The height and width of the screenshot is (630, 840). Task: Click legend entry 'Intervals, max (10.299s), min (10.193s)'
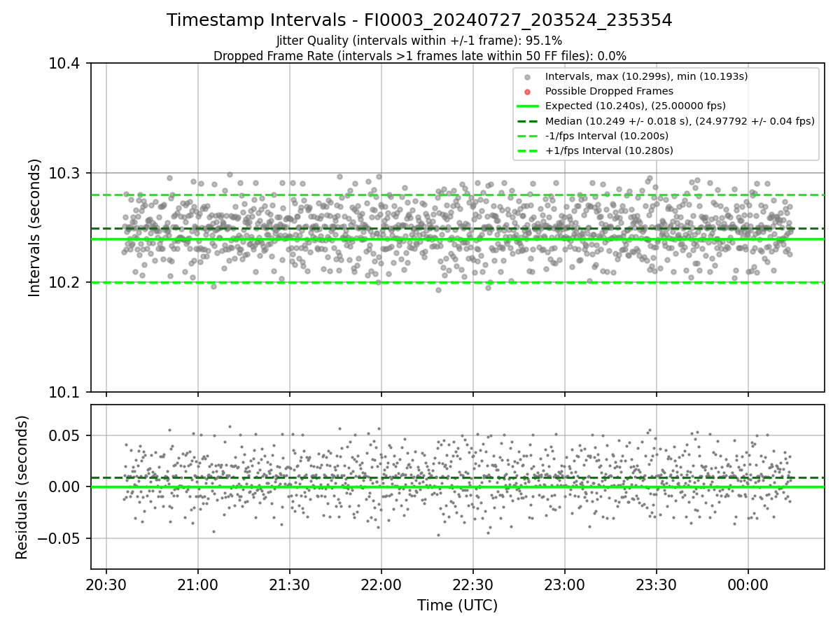646,76
